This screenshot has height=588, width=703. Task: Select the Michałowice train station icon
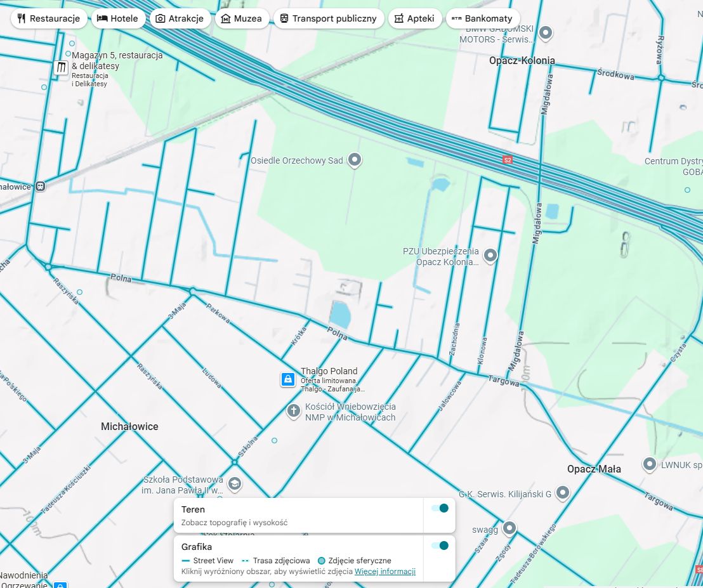(x=39, y=186)
